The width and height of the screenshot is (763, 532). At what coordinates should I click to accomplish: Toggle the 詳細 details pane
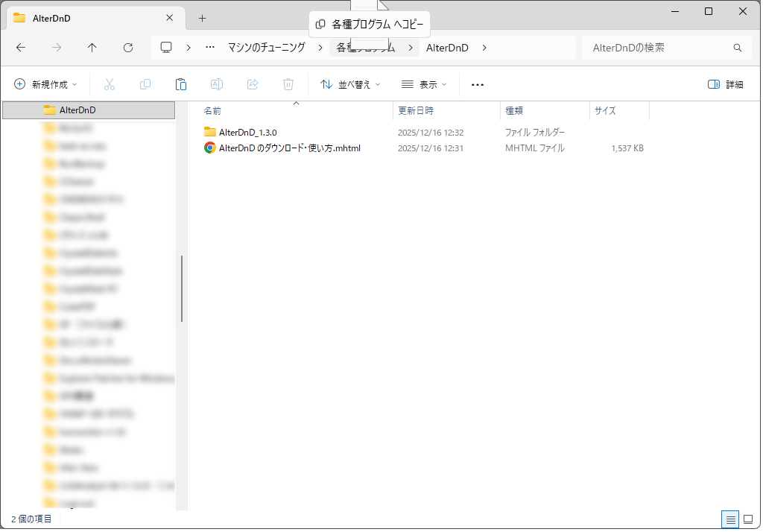coord(725,84)
